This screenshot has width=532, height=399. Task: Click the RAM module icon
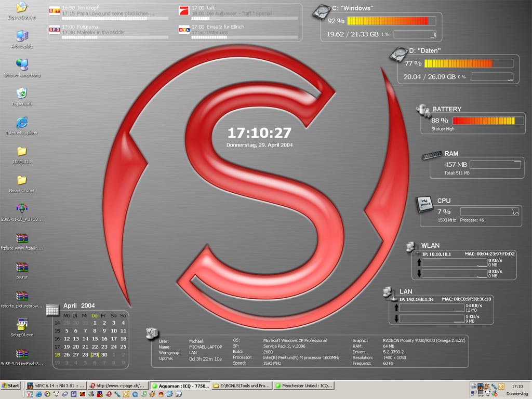[432, 155]
